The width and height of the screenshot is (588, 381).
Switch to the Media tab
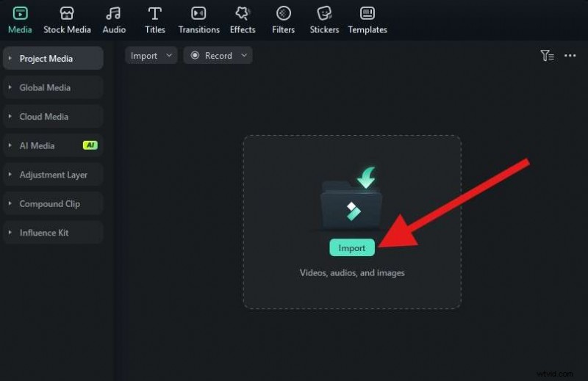pos(20,20)
